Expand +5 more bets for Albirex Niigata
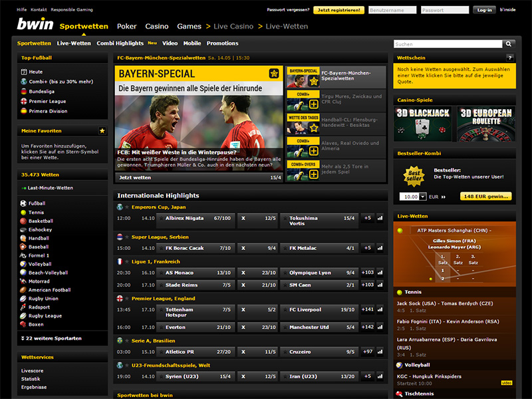Image resolution: width=532 pixels, height=399 pixels. [368, 218]
